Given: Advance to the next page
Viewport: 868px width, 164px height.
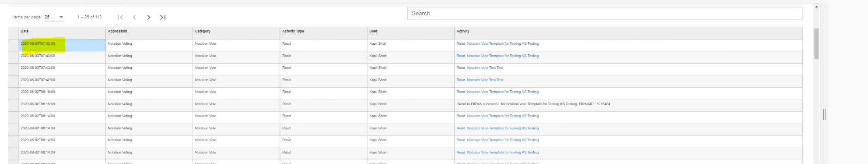Looking at the screenshot, I should [x=149, y=17].
